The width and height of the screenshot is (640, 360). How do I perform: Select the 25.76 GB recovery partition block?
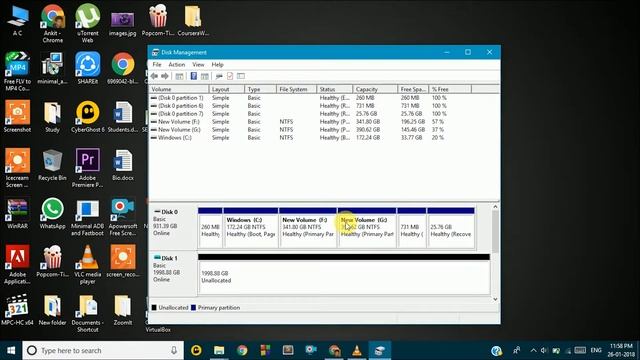pos(451,227)
